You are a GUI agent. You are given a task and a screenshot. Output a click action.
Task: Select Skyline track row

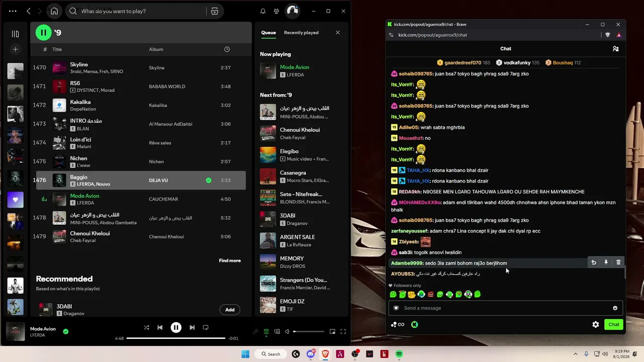pos(141,68)
